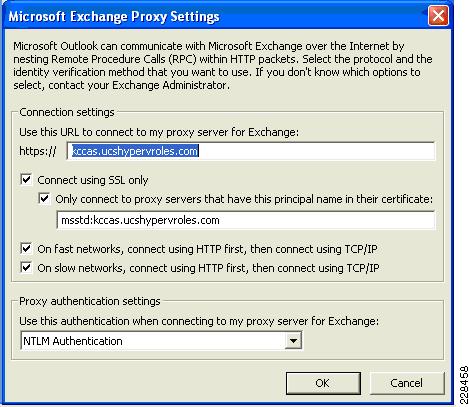
Task: Click the https:// prefix label
Action: [x=38, y=151]
